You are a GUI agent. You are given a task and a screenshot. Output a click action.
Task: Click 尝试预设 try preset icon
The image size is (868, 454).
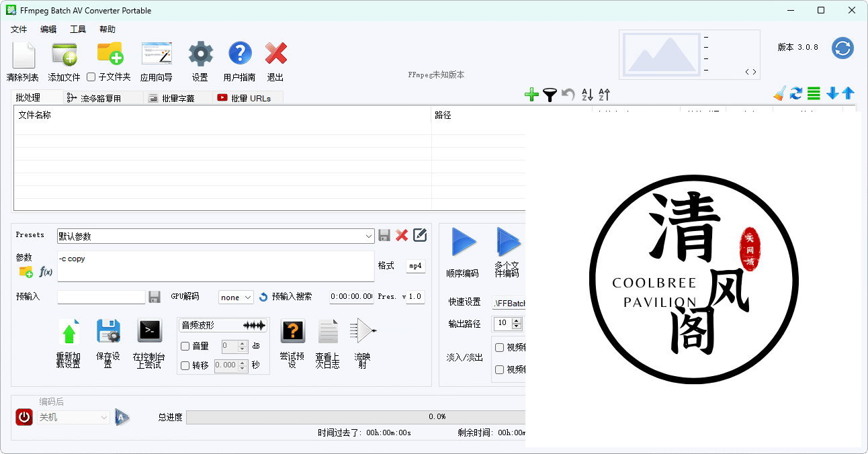click(x=292, y=330)
